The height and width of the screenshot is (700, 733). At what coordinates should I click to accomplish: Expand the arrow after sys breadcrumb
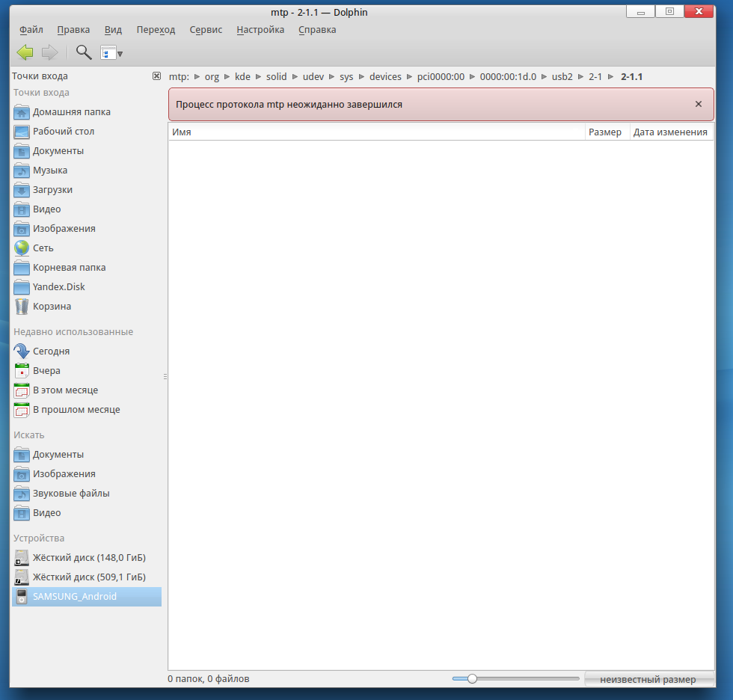[361, 76]
